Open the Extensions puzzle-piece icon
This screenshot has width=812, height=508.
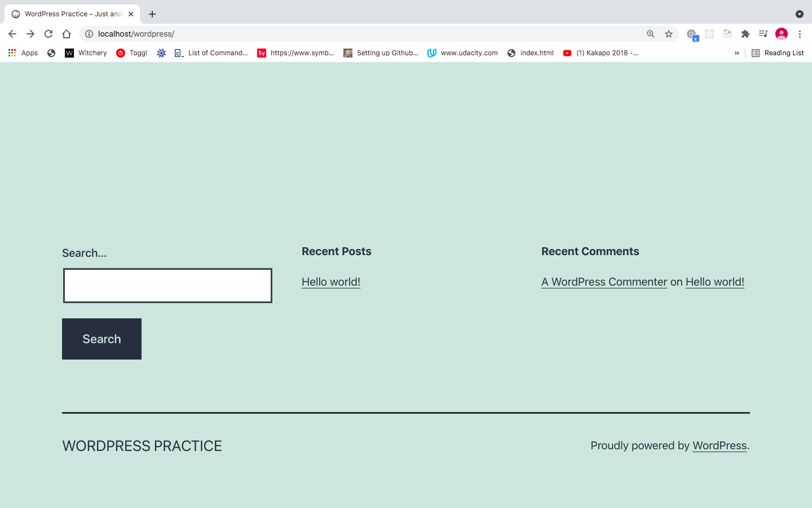pos(745,34)
